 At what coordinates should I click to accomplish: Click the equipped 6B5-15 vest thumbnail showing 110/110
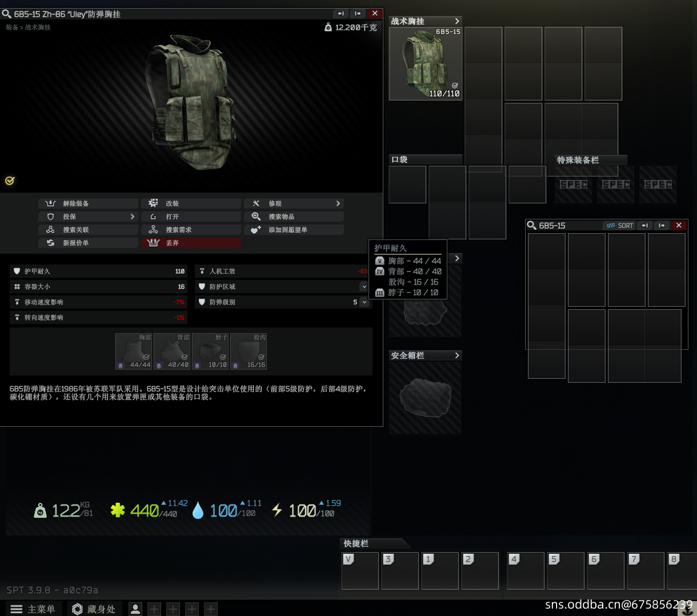click(x=426, y=63)
